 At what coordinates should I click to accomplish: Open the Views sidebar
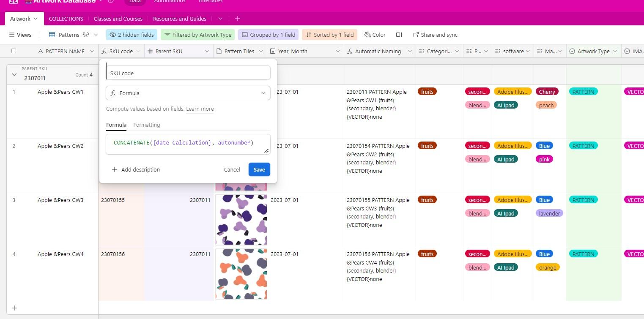[20, 35]
